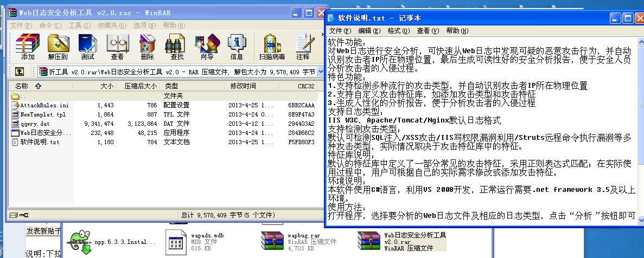This screenshot has height=258, width=644.
Task: Open WinRAR 命令 (Commands) menu
Action: (50, 25)
